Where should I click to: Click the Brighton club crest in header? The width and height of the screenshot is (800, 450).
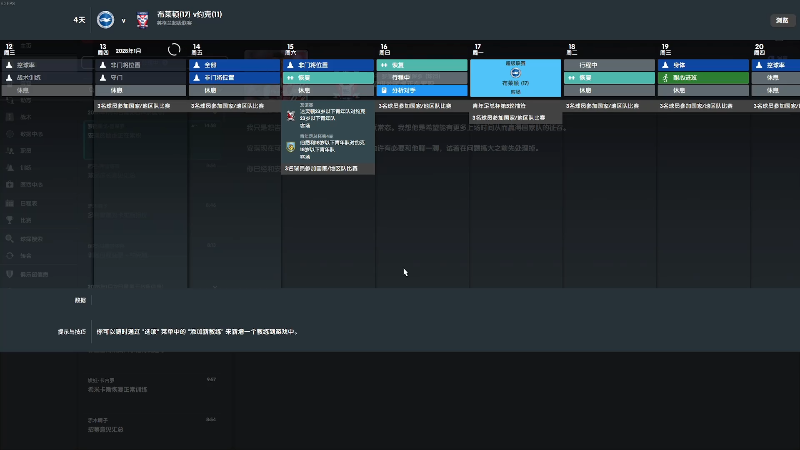106,20
